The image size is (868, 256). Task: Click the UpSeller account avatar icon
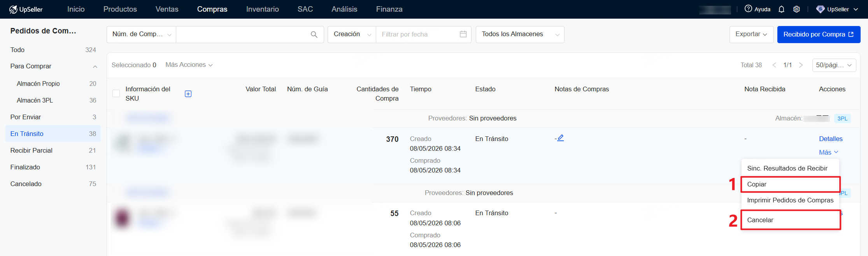(820, 9)
